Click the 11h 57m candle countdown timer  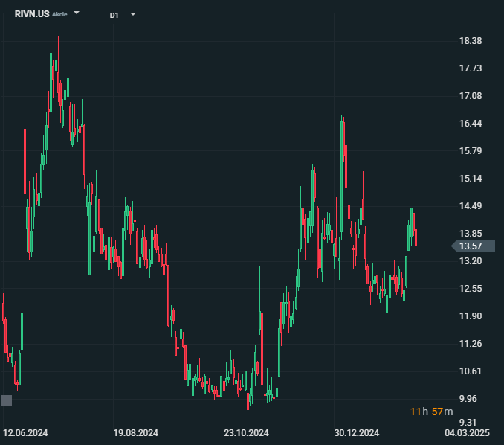pyautogui.click(x=431, y=412)
